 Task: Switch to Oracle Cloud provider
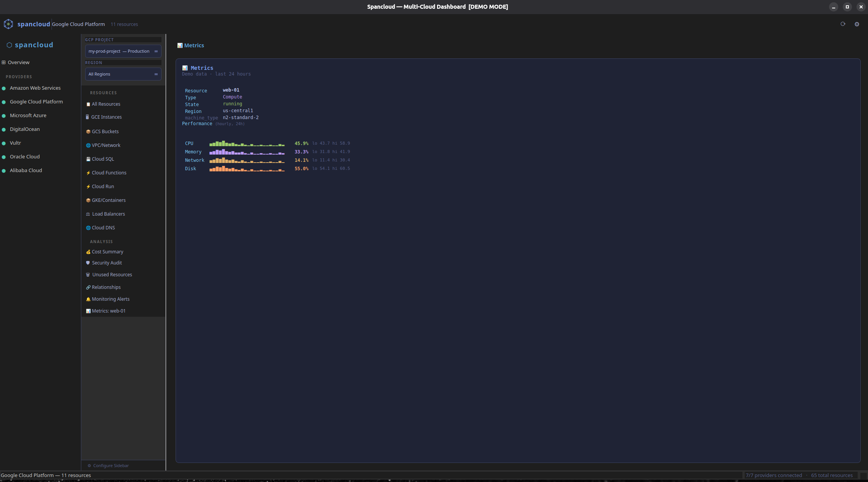click(25, 157)
